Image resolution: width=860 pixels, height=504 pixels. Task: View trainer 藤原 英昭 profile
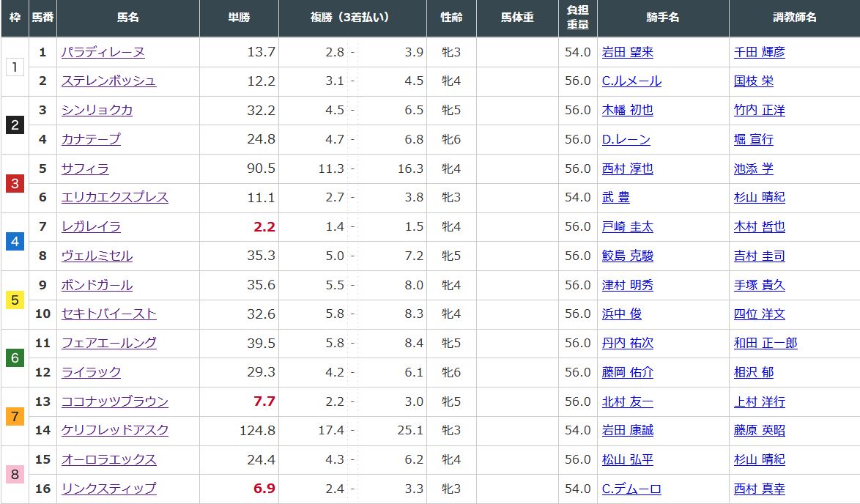tap(759, 431)
